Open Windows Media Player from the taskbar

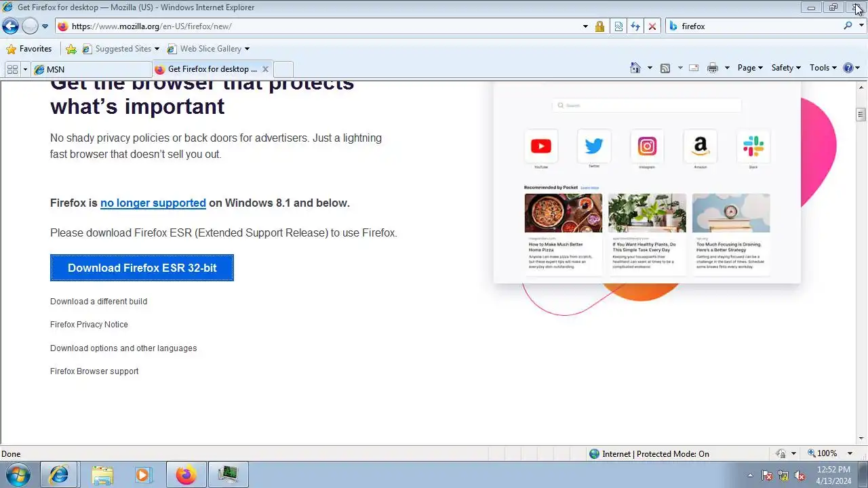[x=143, y=475]
